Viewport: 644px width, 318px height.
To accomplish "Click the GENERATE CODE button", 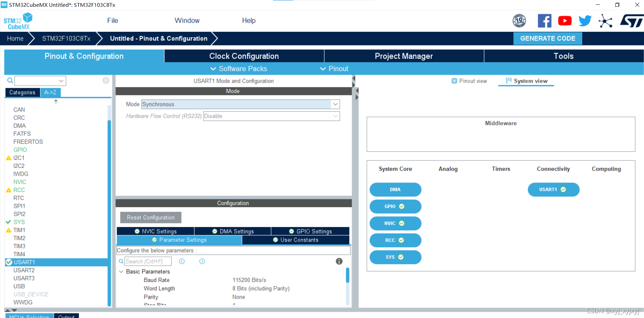I will click(x=547, y=39).
